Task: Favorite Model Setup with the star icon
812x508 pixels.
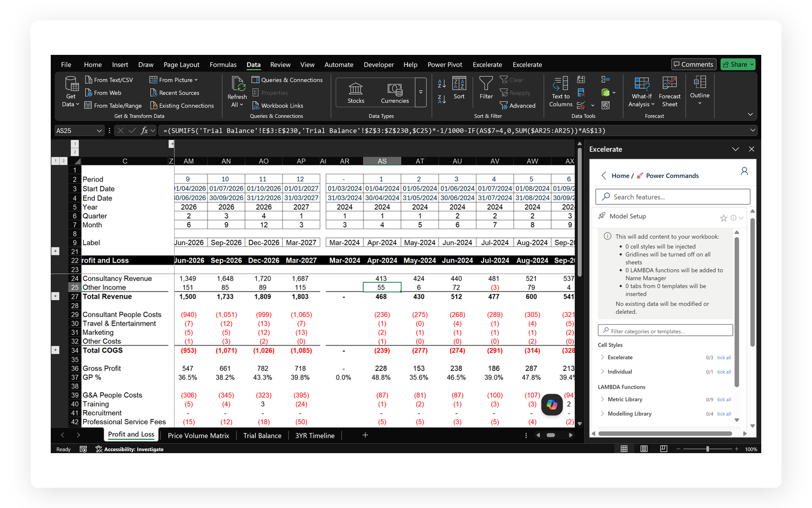Action: coord(723,218)
